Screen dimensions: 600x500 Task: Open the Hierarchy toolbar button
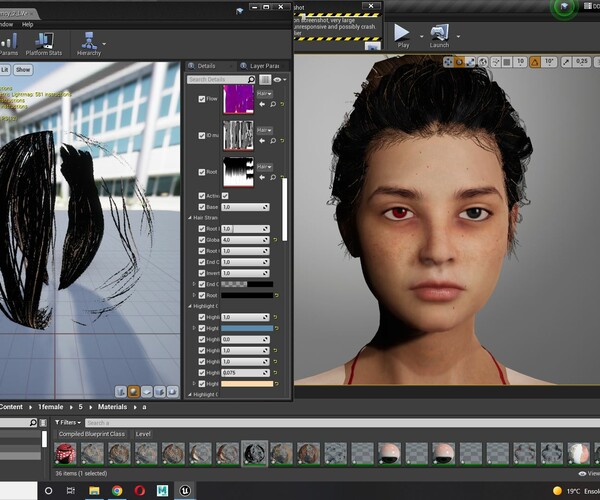pos(89,44)
